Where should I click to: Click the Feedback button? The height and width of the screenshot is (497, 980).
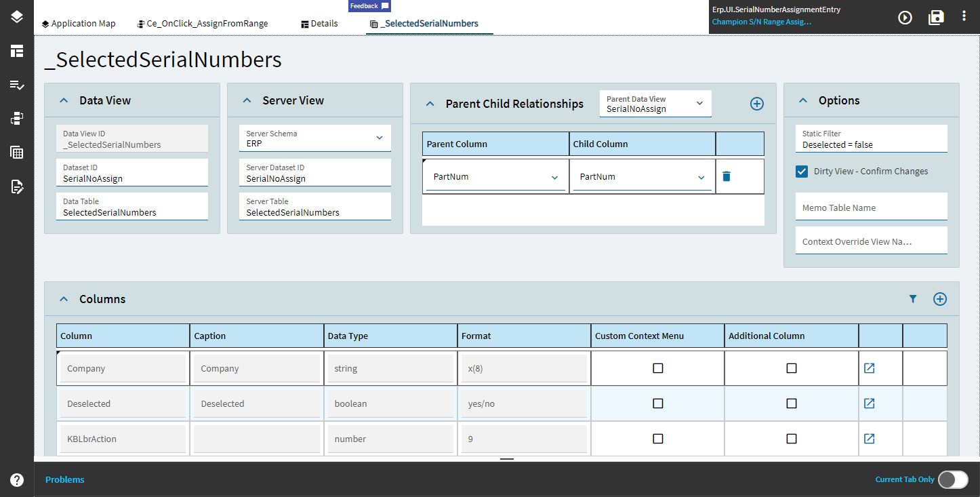coord(369,6)
